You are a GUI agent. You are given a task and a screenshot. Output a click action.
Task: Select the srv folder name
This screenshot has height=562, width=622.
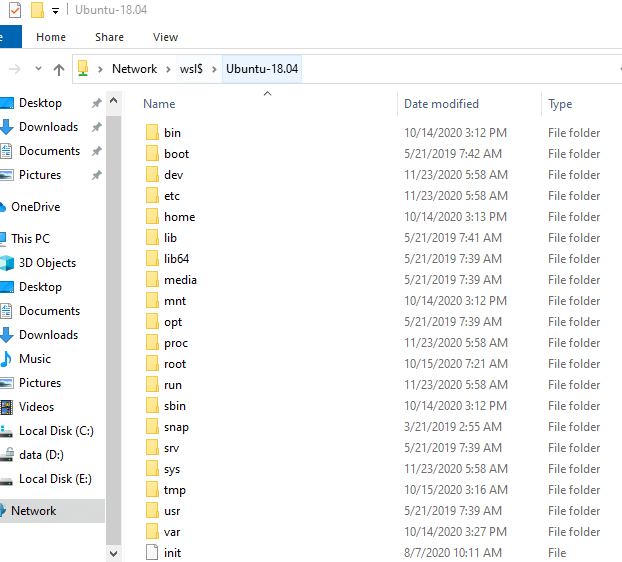tap(171, 448)
